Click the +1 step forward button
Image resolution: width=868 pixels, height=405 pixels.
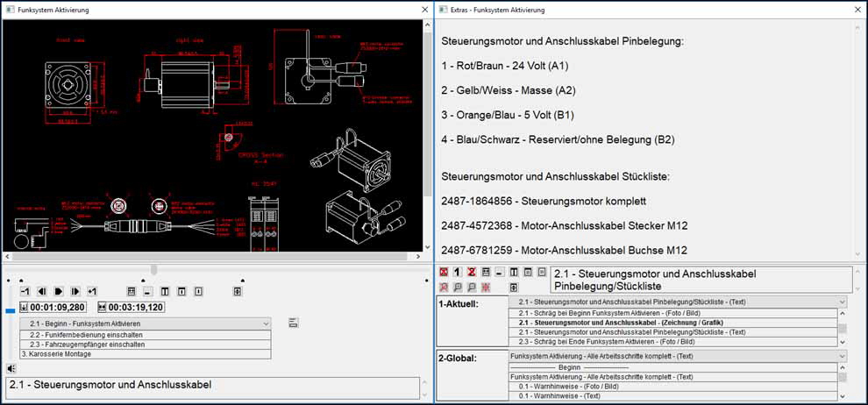pos(92,291)
